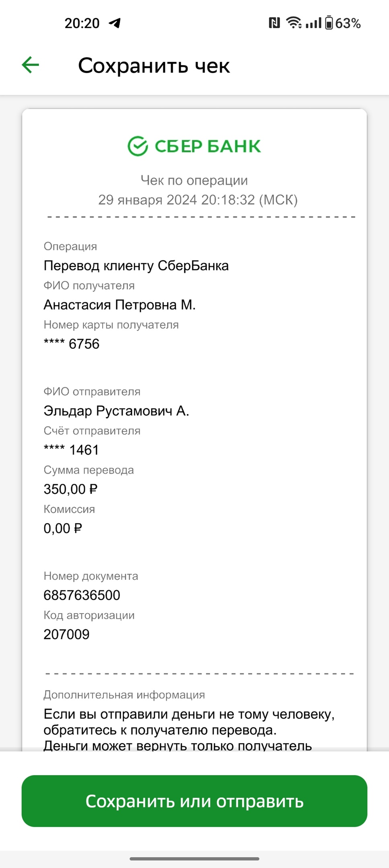Tap the 'СБЕР БАНК' logo text
The height and width of the screenshot is (868, 389).
click(x=208, y=146)
